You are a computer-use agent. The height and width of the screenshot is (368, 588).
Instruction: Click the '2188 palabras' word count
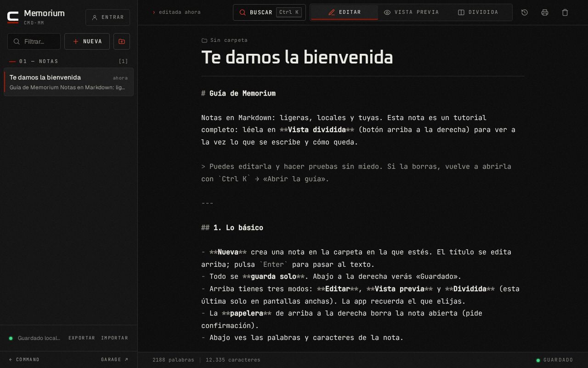click(x=173, y=360)
